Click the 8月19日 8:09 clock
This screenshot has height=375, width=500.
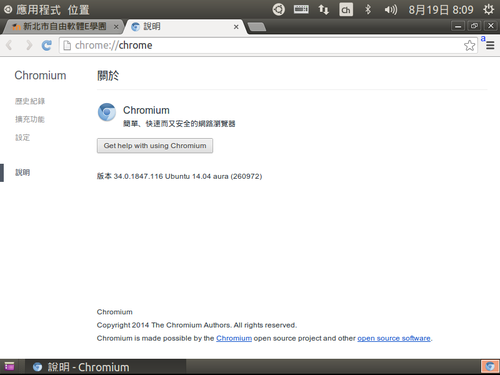[x=441, y=10]
